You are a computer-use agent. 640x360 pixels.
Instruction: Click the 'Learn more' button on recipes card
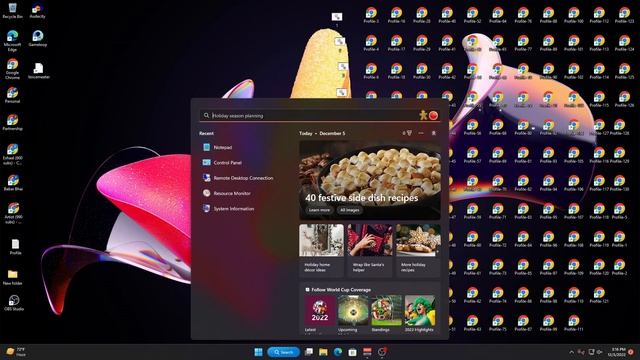319,210
